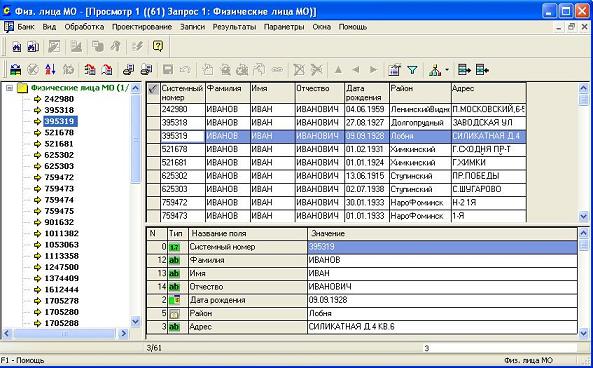Screen dimensions: 593x368
Task: Click the single-document binoculars search icon
Action: click(17, 47)
